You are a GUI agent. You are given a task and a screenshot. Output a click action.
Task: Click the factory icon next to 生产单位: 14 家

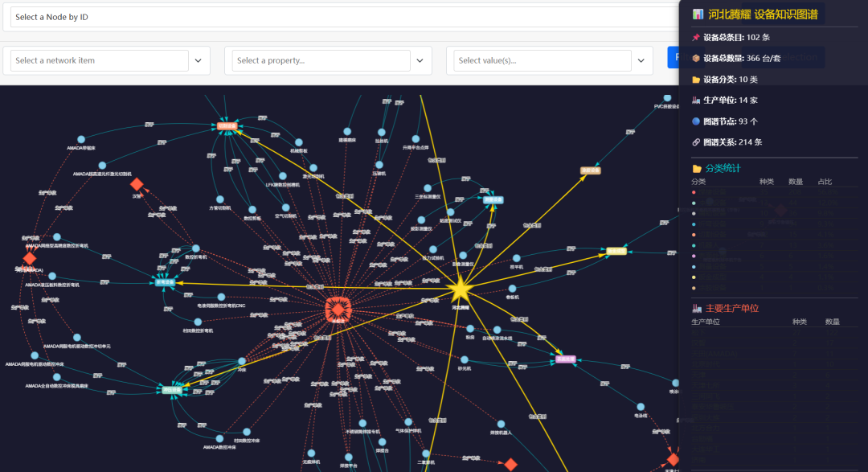coord(696,101)
